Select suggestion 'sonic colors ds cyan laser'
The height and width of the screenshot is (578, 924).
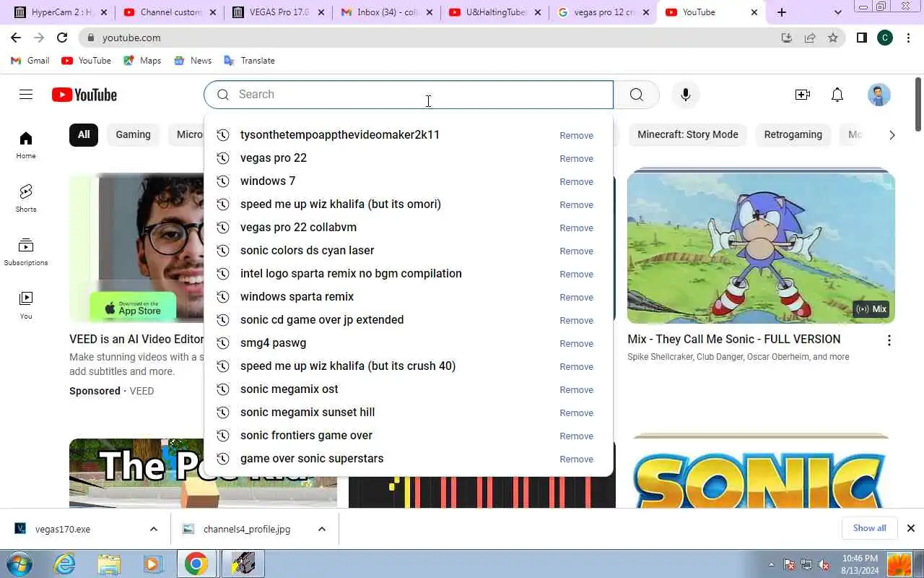pyautogui.click(x=409, y=251)
